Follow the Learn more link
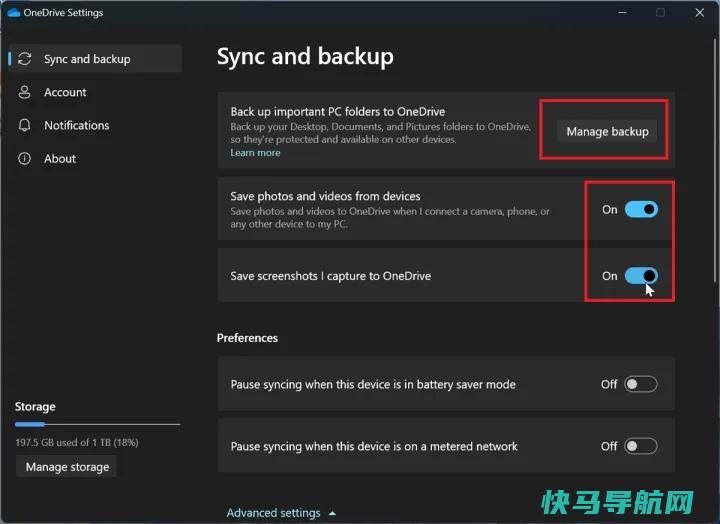720x524 pixels. pos(255,152)
